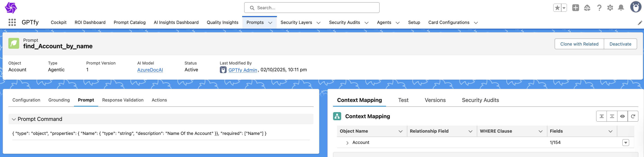Click the refresh icon in Context Mapping
The width and height of the screenshot is (644, 157).
(633, 116)
